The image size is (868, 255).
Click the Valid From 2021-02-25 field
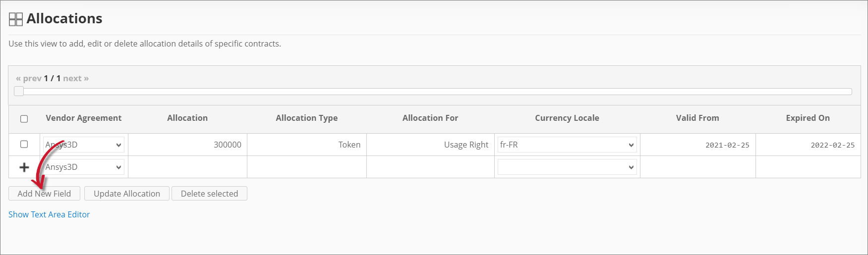697,145
